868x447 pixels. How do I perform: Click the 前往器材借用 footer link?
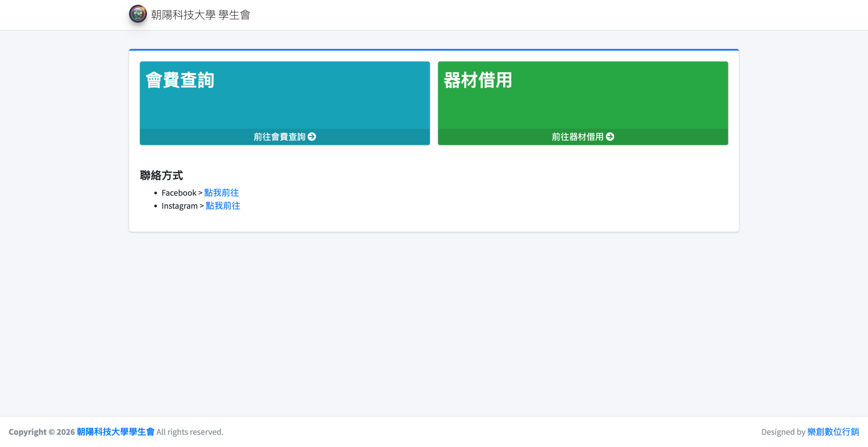tap(577, 137)
